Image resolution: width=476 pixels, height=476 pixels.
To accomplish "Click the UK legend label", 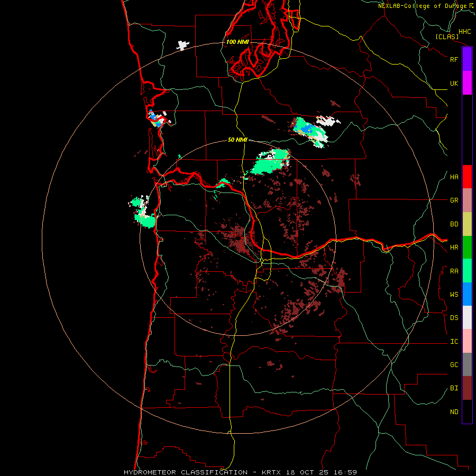I will coord(454,83).
